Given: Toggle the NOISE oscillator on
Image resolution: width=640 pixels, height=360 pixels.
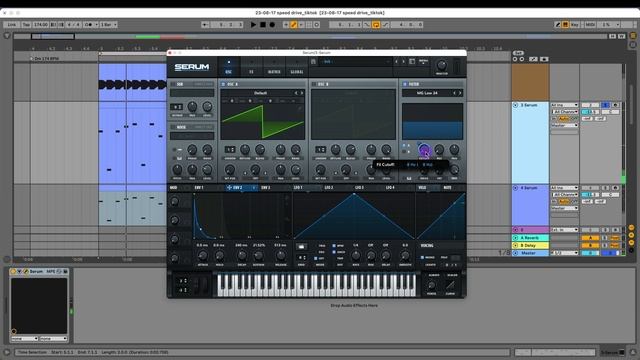Looking at the screenshot, I should coord(173,127).
